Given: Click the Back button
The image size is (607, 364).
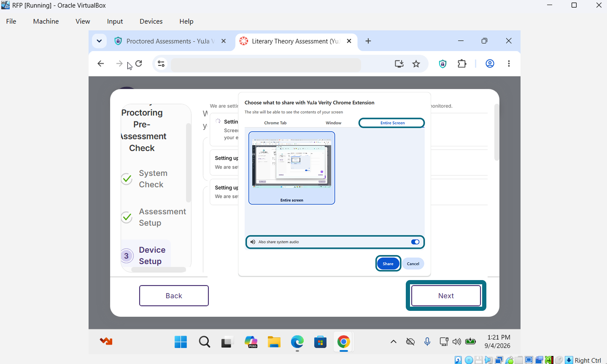Looking at the screenshot, I should point(174,296).
